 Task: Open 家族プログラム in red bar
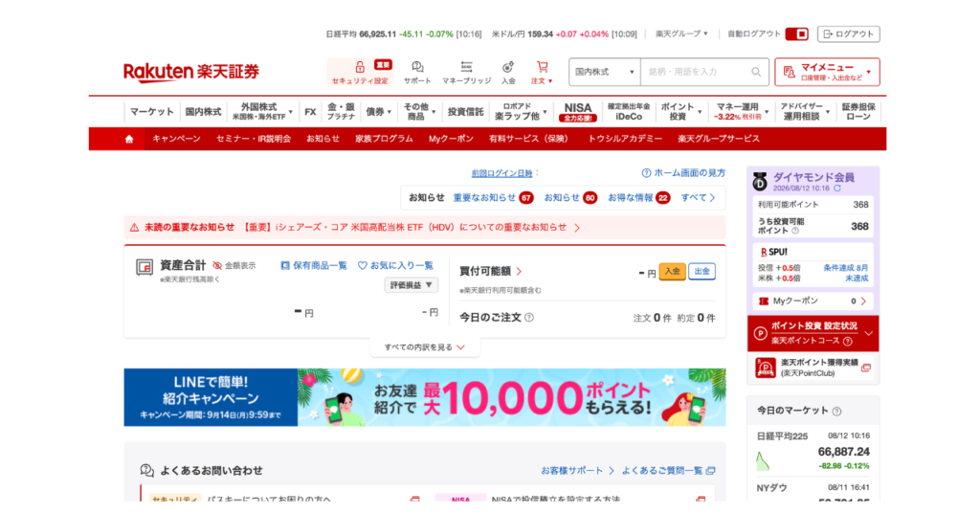pos(385,139)
